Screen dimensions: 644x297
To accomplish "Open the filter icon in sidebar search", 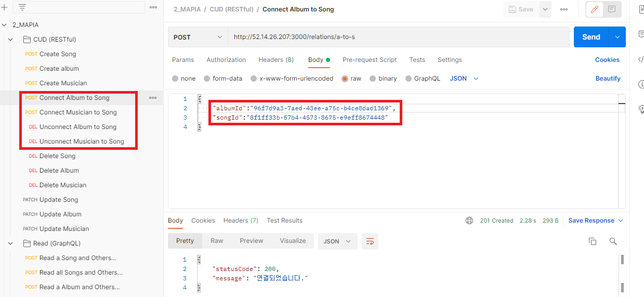I will [x=22, y=7].
